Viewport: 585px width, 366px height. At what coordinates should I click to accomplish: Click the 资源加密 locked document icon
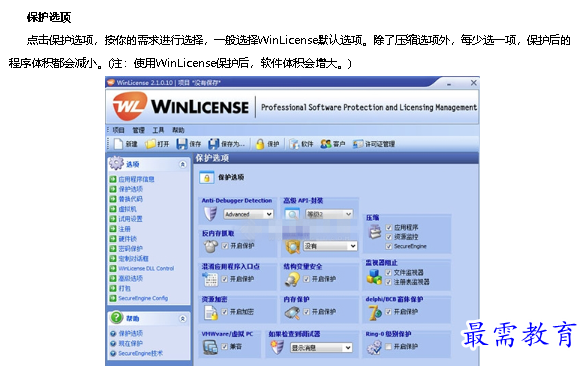(211, 312)
